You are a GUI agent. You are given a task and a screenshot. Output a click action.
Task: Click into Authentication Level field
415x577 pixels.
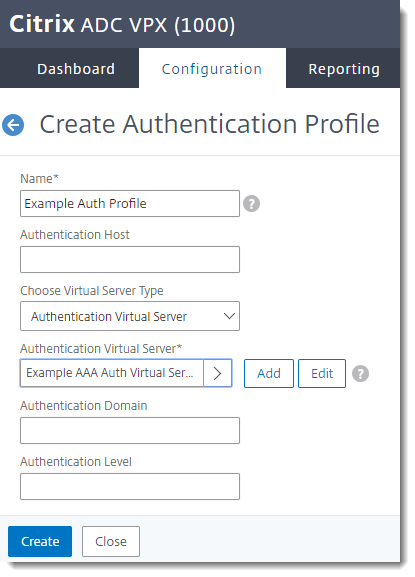pyautogui.click(x=130, y=486)
